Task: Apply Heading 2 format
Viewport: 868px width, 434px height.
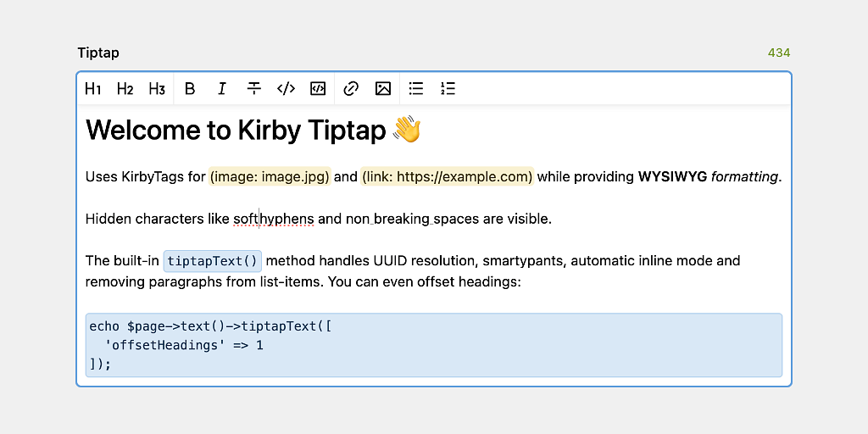Action: click(125, 88)
